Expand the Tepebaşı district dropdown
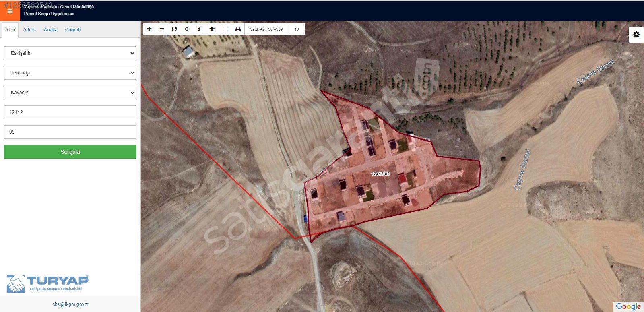Screen dimensions: 644x312 coord(70,73)
